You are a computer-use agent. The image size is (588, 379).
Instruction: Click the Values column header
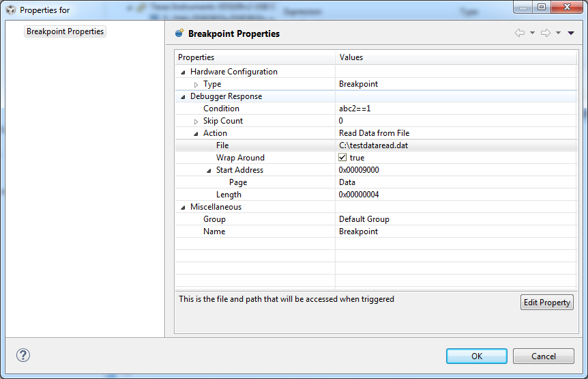tap(351, 57)
